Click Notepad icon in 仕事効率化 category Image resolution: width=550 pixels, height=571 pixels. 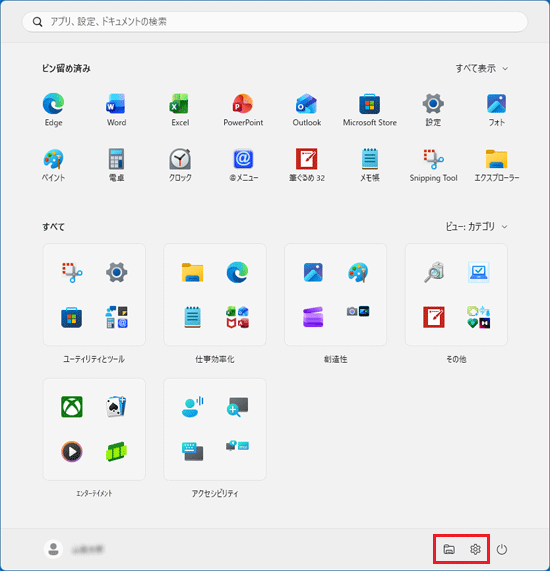pyautogui.click(x=192, y=317)
